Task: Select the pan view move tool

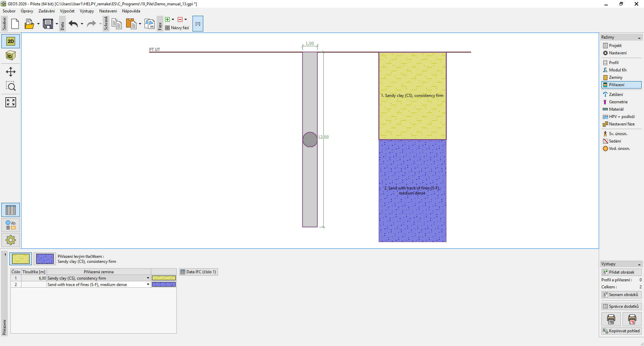Action: click(11, 72)
